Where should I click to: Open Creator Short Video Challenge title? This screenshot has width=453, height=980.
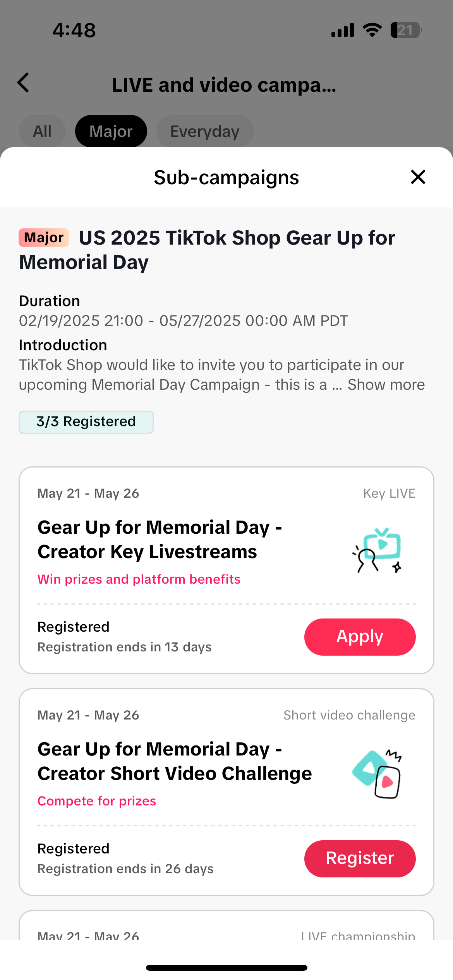pyautogui.click(x=175, y=761)
